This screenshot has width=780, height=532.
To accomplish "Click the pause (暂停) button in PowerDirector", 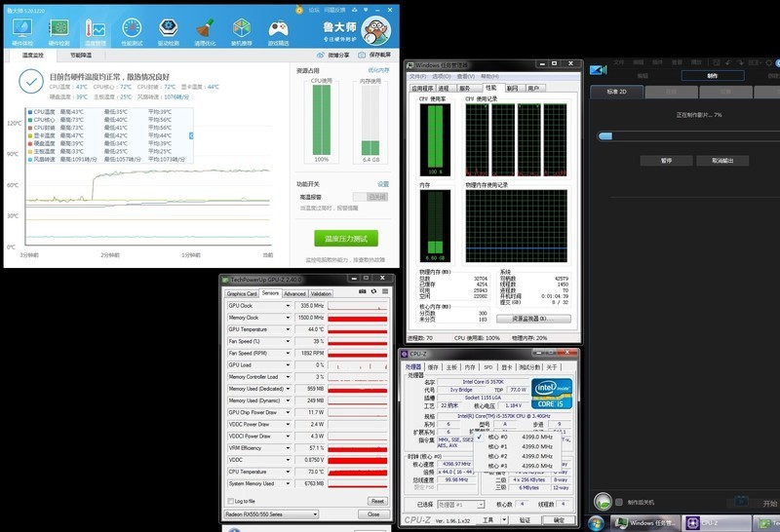I will click(x=666, y=161).
